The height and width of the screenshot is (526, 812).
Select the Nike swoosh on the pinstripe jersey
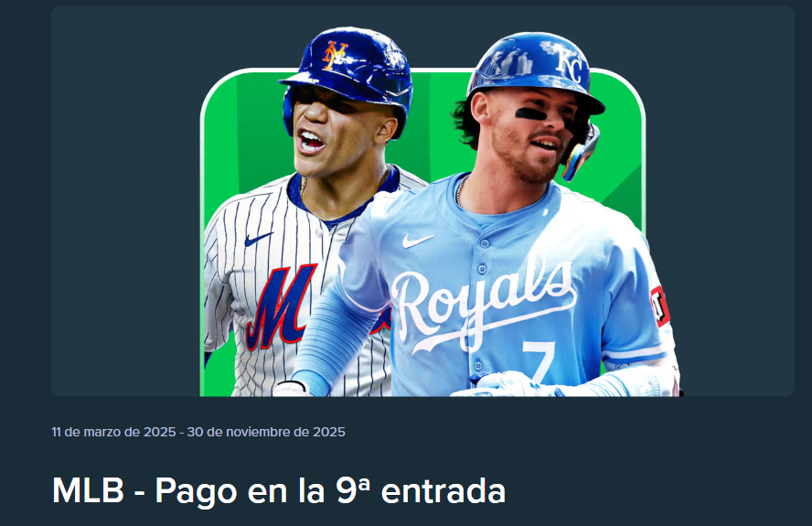(x=259, y=239)
